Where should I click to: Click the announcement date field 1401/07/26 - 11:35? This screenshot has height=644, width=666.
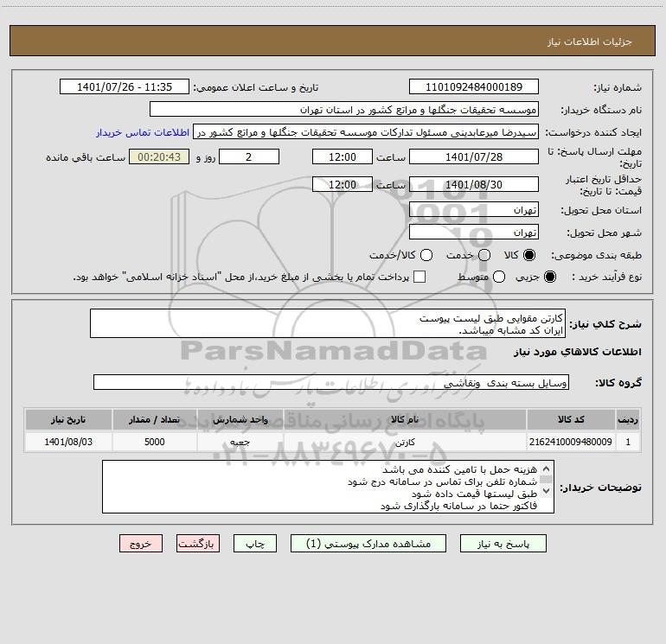(x=125, y=86)
